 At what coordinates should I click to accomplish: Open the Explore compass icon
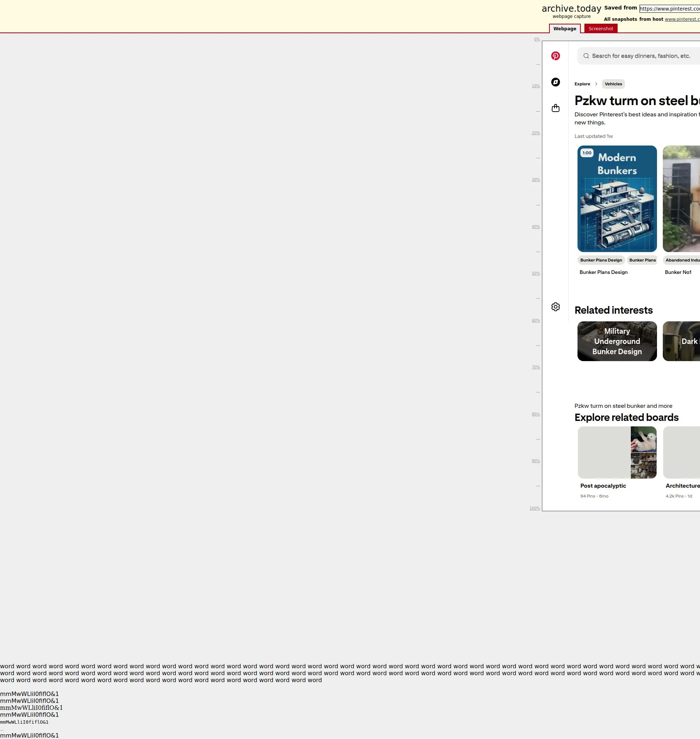point(555,82)
